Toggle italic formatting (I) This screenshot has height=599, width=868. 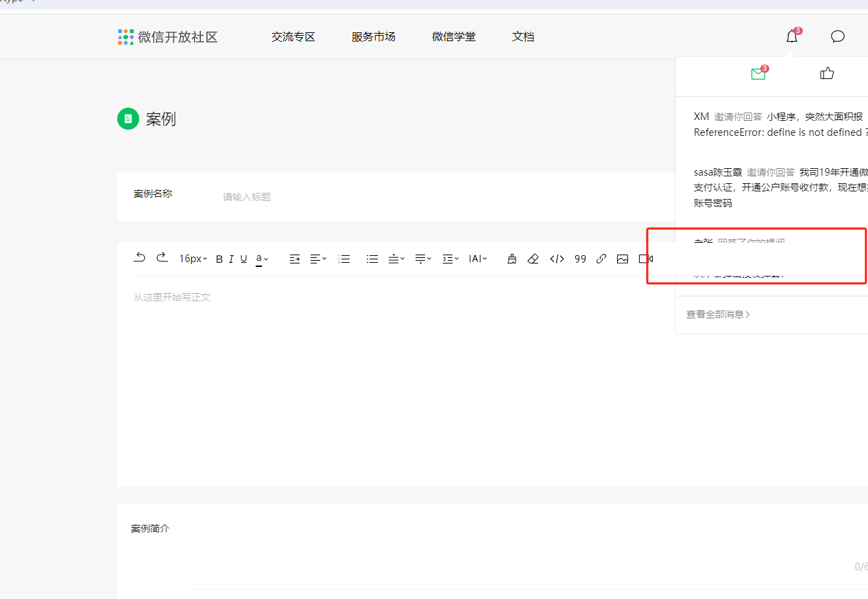231,259
